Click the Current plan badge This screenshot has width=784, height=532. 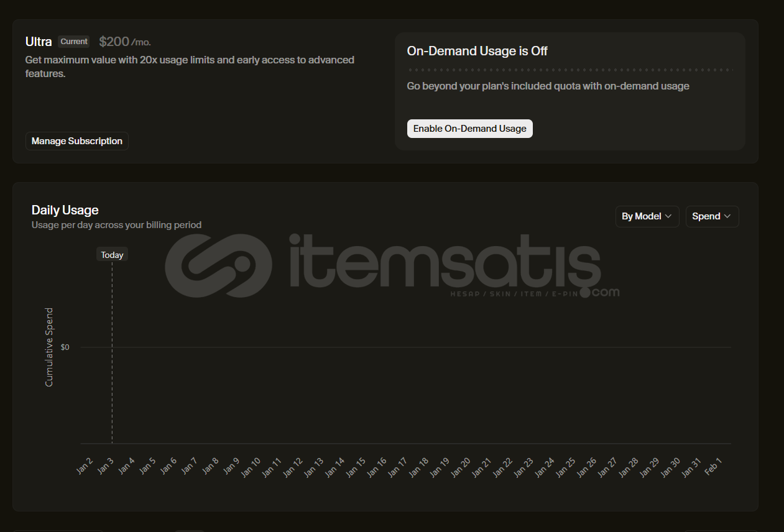[x=74, y=42]
